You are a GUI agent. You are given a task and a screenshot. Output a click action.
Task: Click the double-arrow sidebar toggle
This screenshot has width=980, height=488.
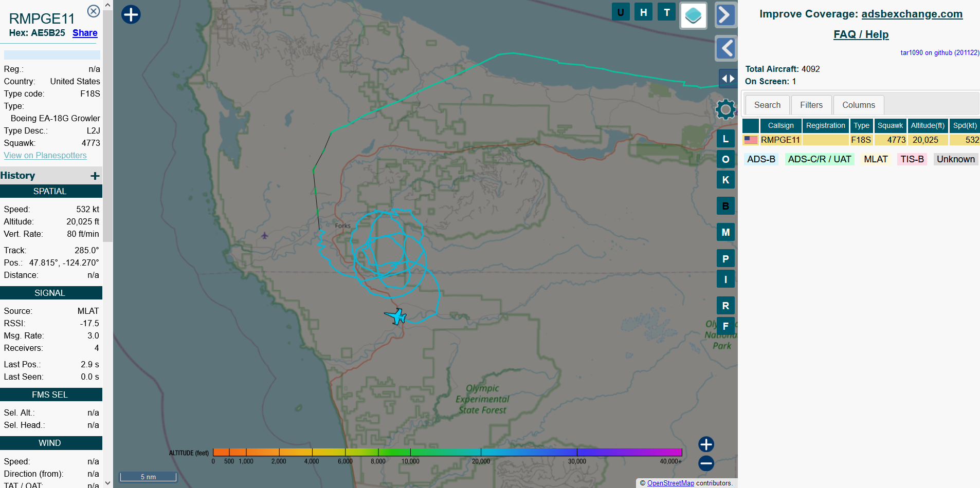728,79
